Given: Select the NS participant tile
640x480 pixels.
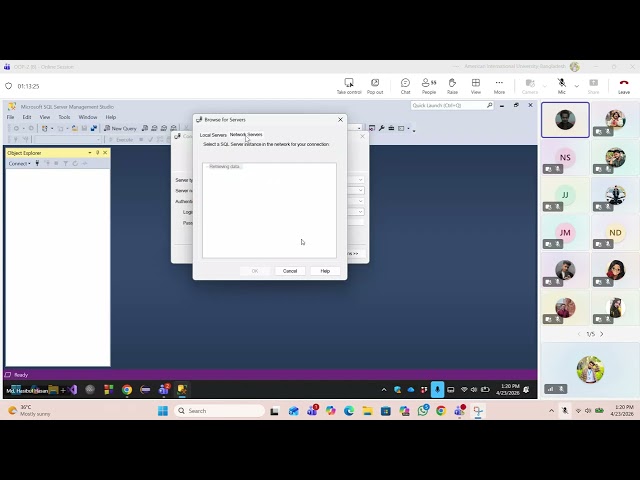Looking at the screenshot, I should [565, 158].
